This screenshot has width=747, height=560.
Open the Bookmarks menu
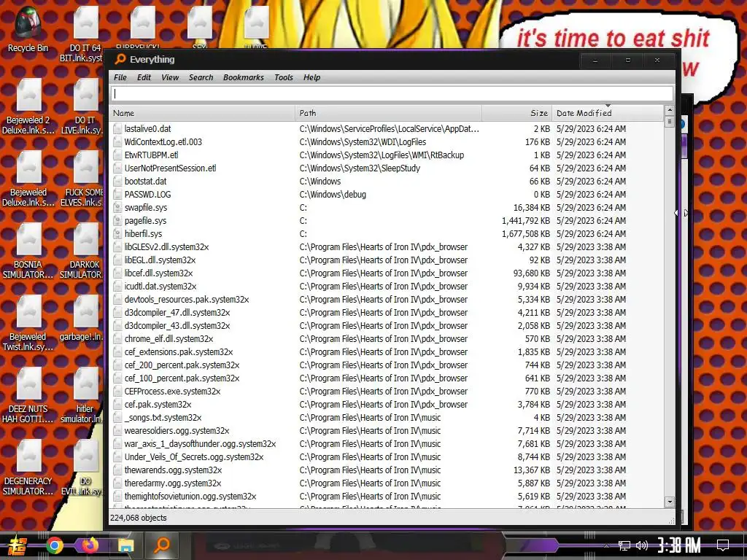click(x=243, y=77)
